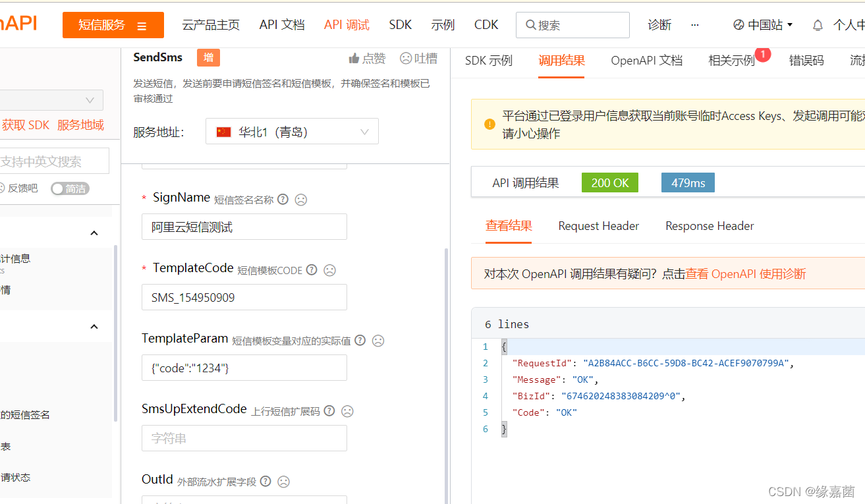Edit the SignName field 阿里云短信测试
Screen dimensions: 865x504
(x=244, y=227)
